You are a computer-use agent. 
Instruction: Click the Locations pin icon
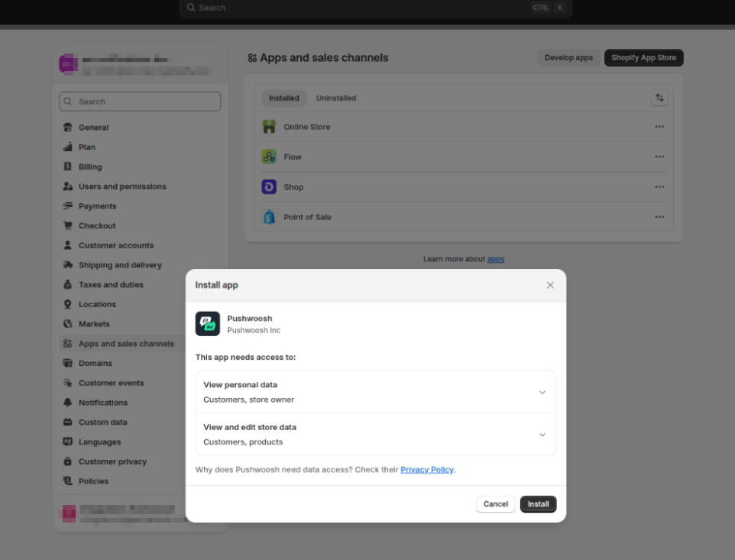click(x=67, y=304)
